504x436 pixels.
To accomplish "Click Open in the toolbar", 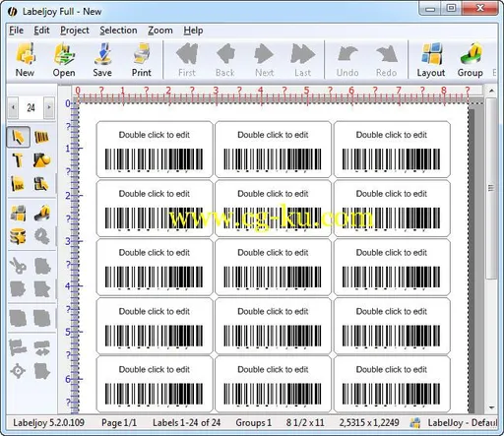I will coord(64,60).
